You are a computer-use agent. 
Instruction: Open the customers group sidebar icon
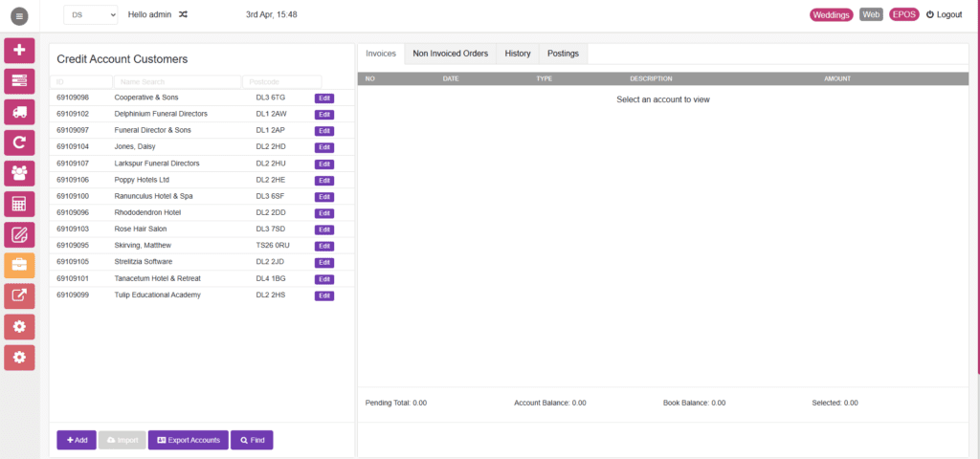[x=19, y=173]
